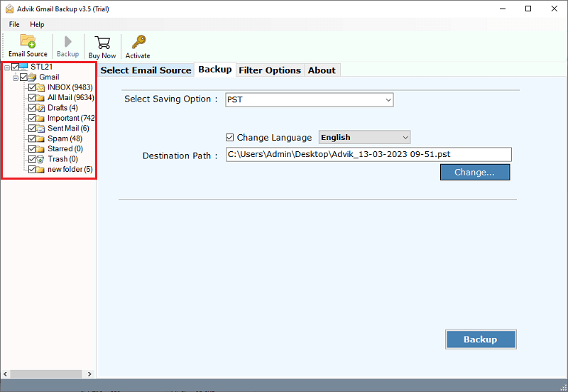
Task: Select the Important tree label
Action: click(x=71, y=118)
